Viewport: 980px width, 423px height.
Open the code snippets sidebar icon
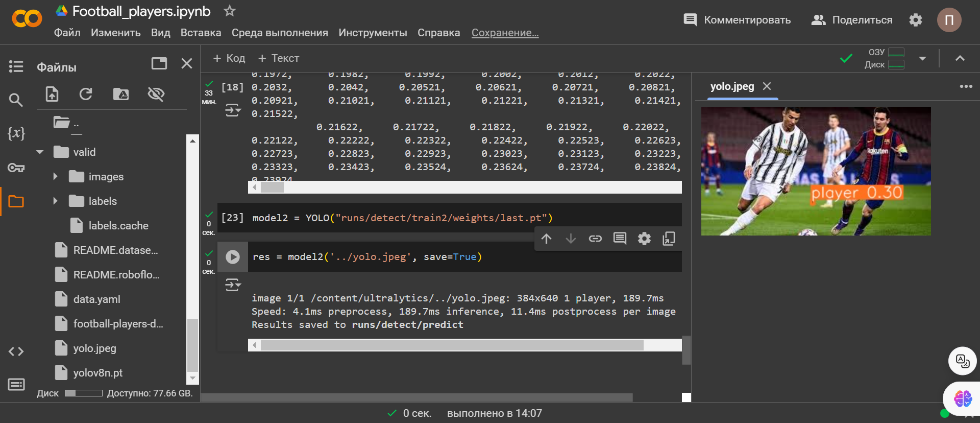tap(16, 351)
